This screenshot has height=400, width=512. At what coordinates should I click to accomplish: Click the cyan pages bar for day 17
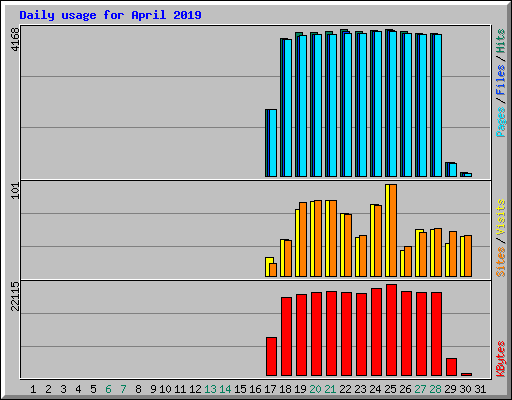[x=273, y=143]
